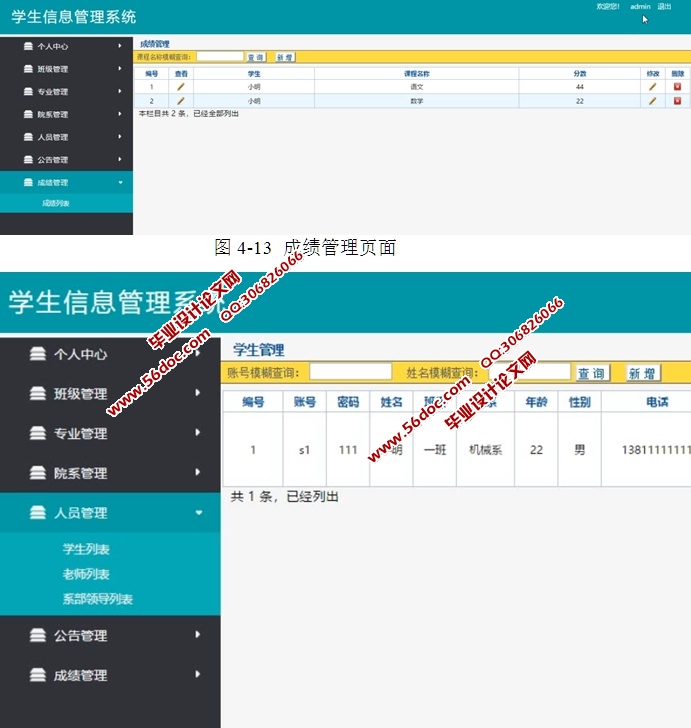Click the 性别 column header

pyautogui.click(x=580, y=402)
